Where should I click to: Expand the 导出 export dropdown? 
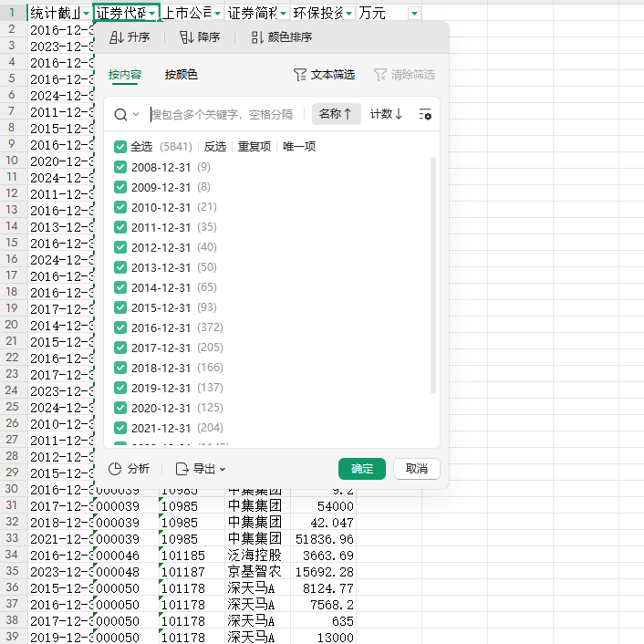point(200,469)
